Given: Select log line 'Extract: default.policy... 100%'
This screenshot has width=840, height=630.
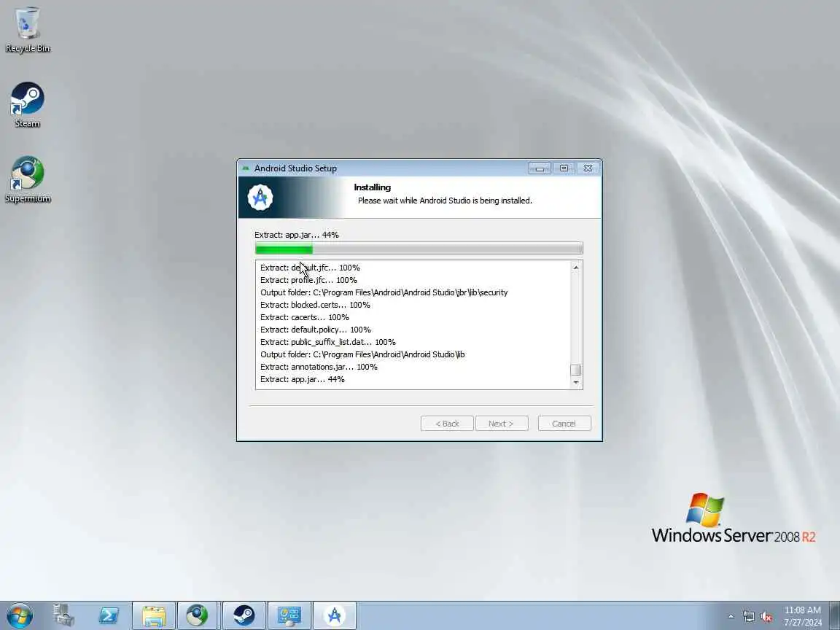Looking at the screenshot, I should pyautogui.click(x=316, y=330).
